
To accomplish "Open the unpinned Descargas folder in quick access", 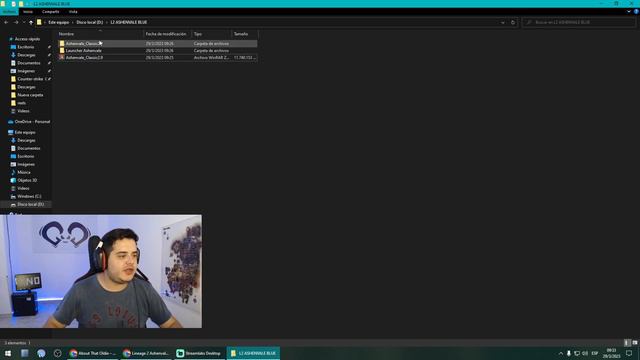I will (x=26, y=87).
